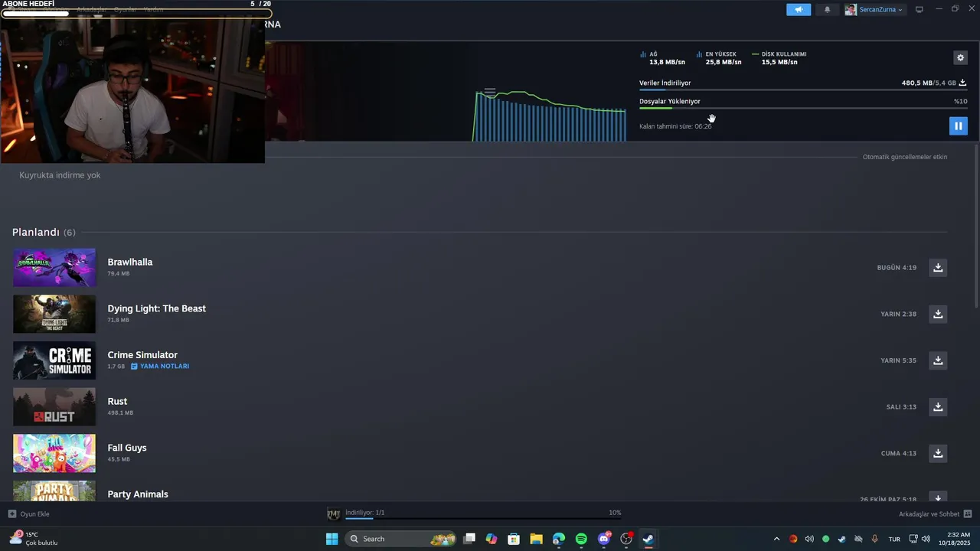980x551 pixels.
Task: Click the Steam announcements megaphone icon
Action: coord(799,10)
